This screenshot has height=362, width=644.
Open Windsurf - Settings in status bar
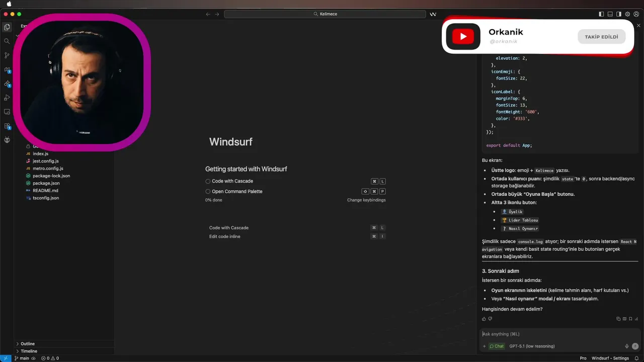click(610, 358)
